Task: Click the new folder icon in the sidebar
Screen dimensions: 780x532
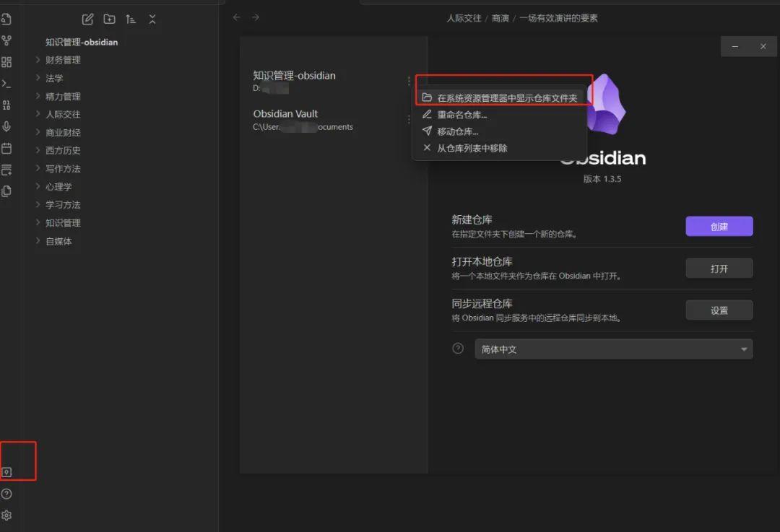Action: tap(109, 19)
